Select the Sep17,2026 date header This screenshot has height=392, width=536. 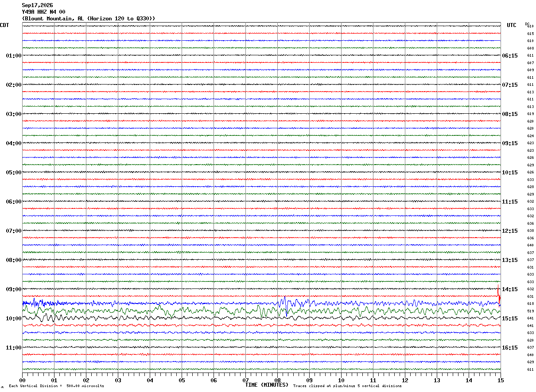pos(37,5)
